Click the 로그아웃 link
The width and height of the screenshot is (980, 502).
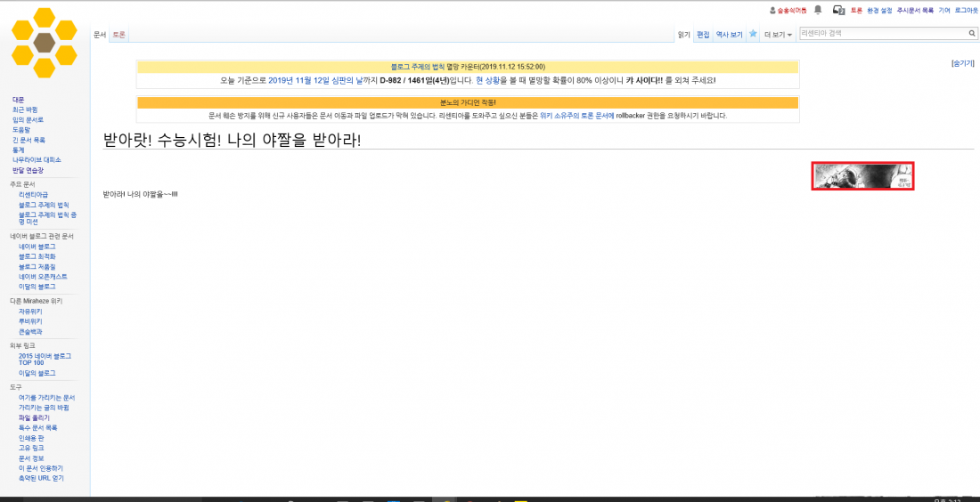click(966, 11)
